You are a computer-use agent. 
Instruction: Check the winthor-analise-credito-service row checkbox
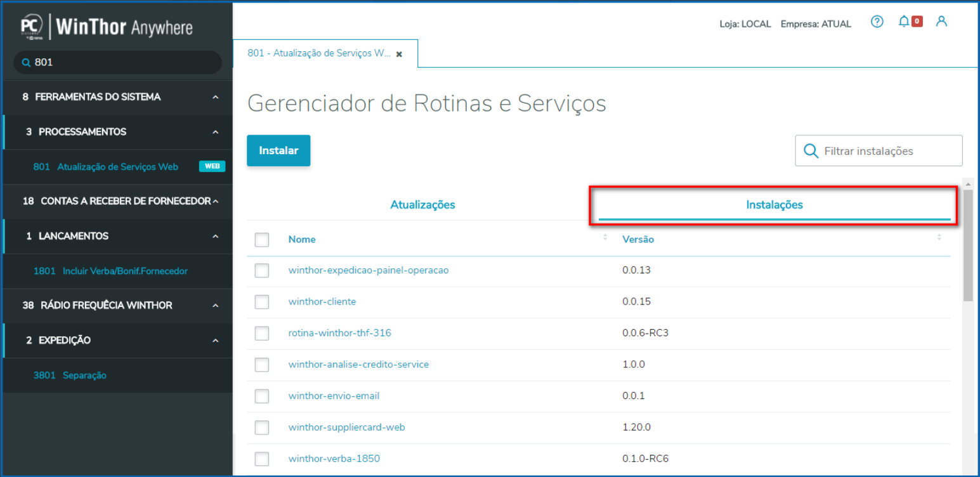pos(262,365)
